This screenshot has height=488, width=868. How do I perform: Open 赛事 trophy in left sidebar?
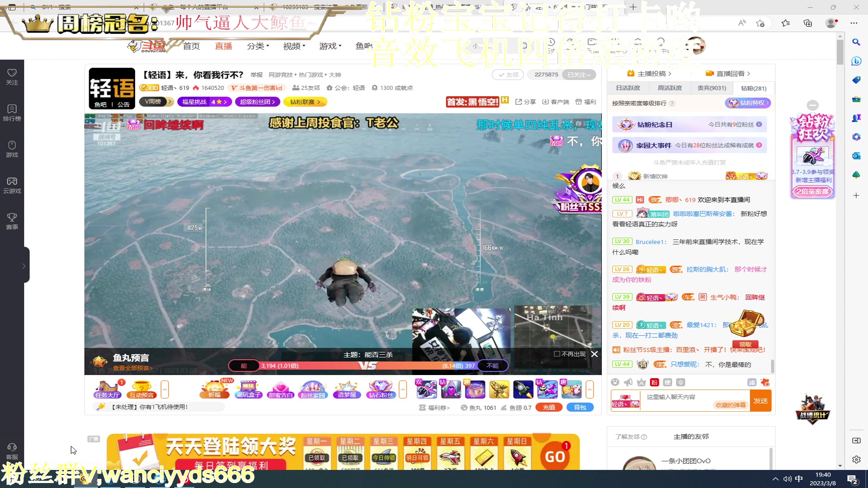tap(12, 221)
